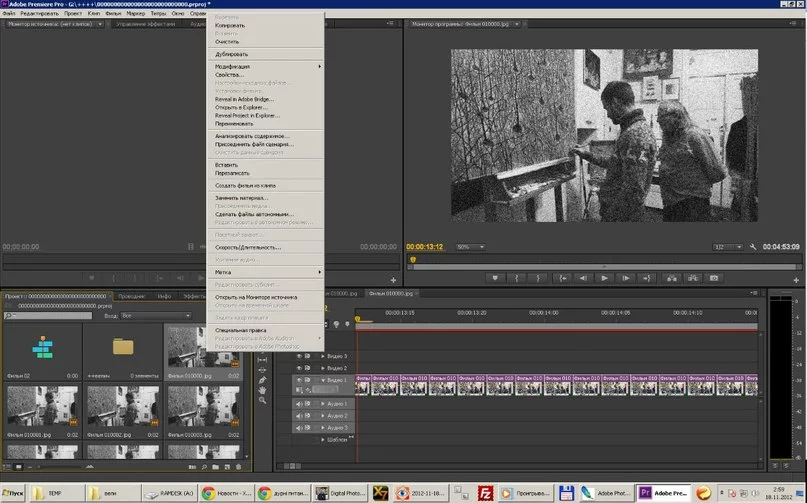Viewport: 807px width, 503px height.
Task: Click the Find magnifier icon in project panel
Action: (204, 467)
